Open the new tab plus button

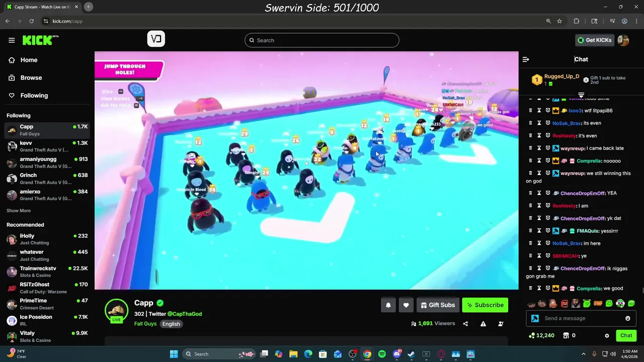88,7
